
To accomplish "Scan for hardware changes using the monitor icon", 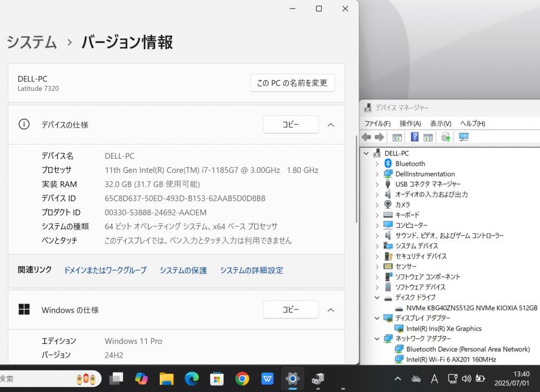I will [463, 137].
